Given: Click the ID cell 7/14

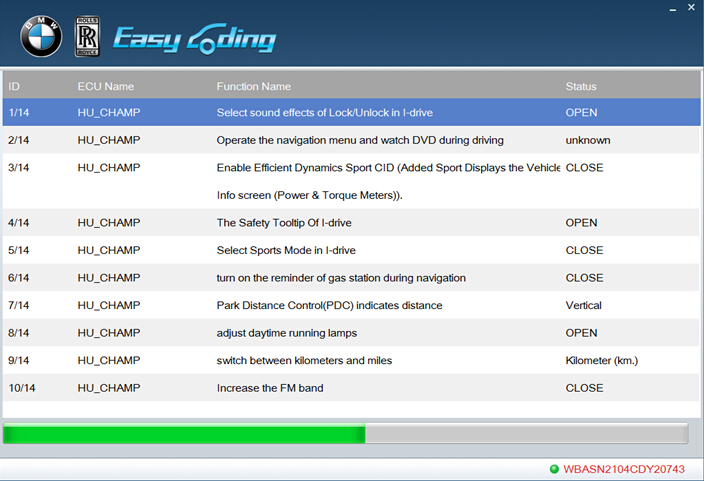Looking at the screenshot, I should coord(18,305).
